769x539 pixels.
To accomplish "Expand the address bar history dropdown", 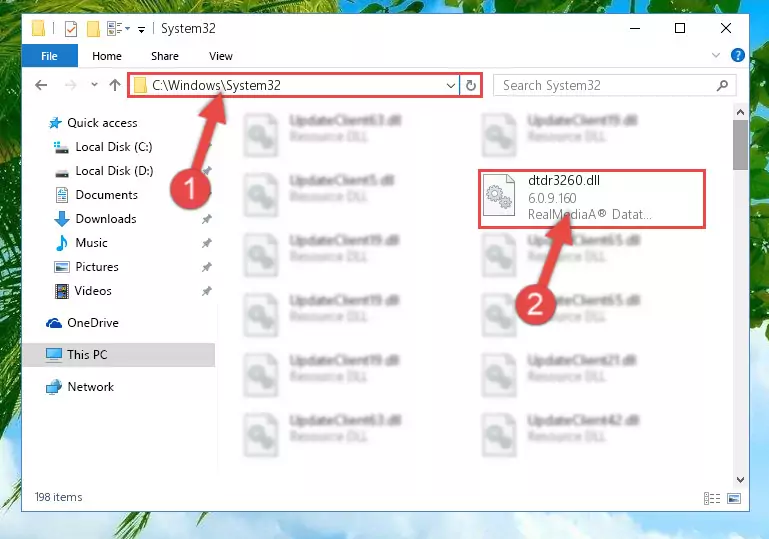I will tap(451, 86).
